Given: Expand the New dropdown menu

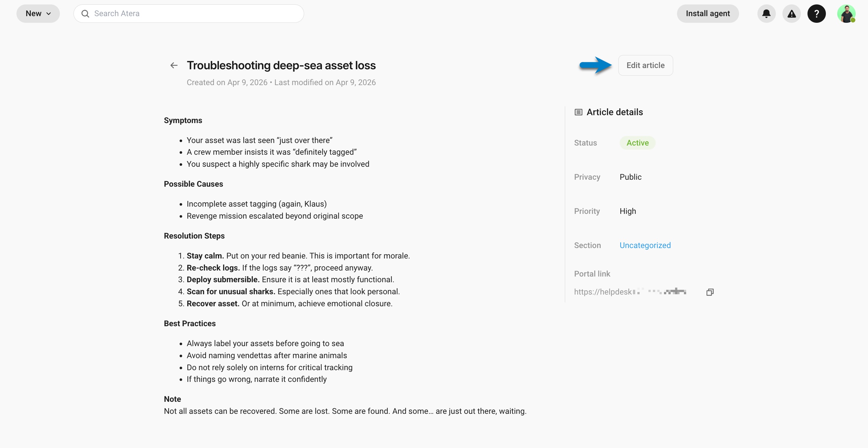Looking at the screenshot, I should pyautogui.click(x=38, y=14).
